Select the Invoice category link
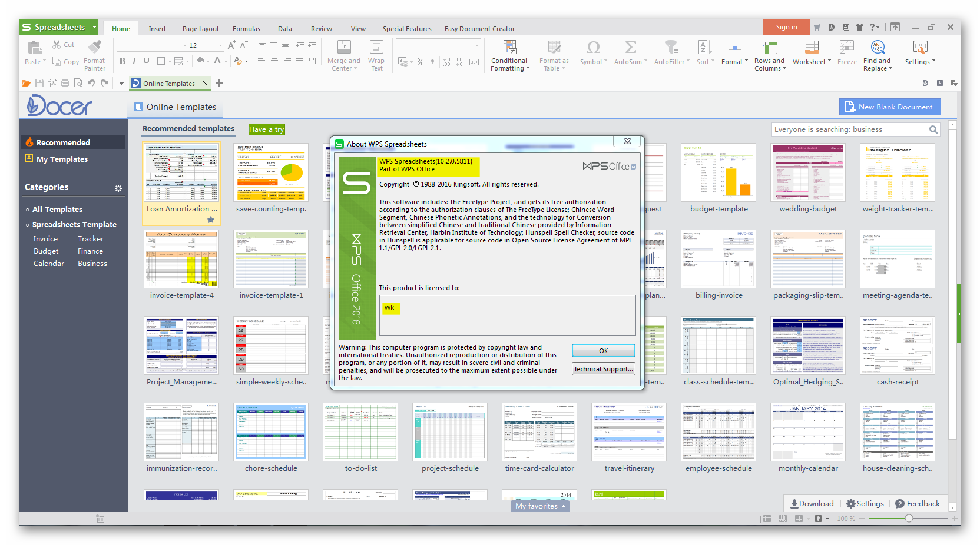 coord(45,239)
